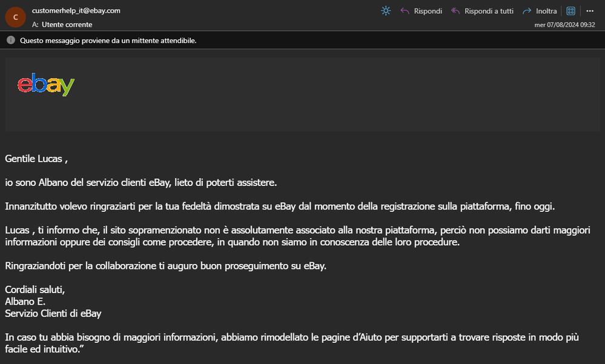Click the paragraph starting with Innanzitutto
Screen dimensions: 605x364
pos(280,207)
